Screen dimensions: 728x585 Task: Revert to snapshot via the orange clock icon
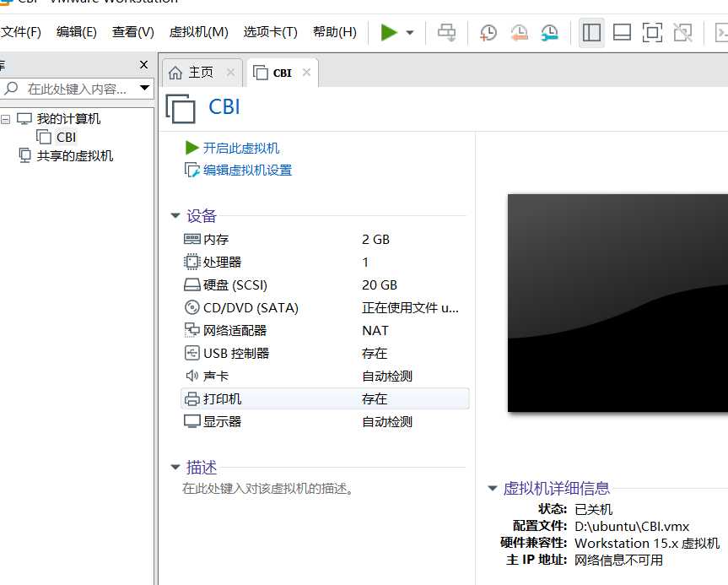[x=519, y=33]
